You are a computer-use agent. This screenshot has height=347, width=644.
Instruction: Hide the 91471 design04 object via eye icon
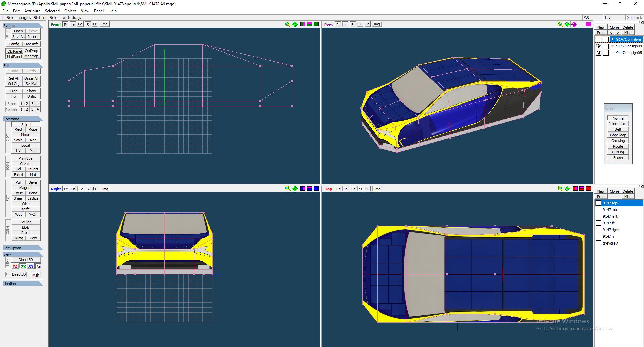[598, 46]
